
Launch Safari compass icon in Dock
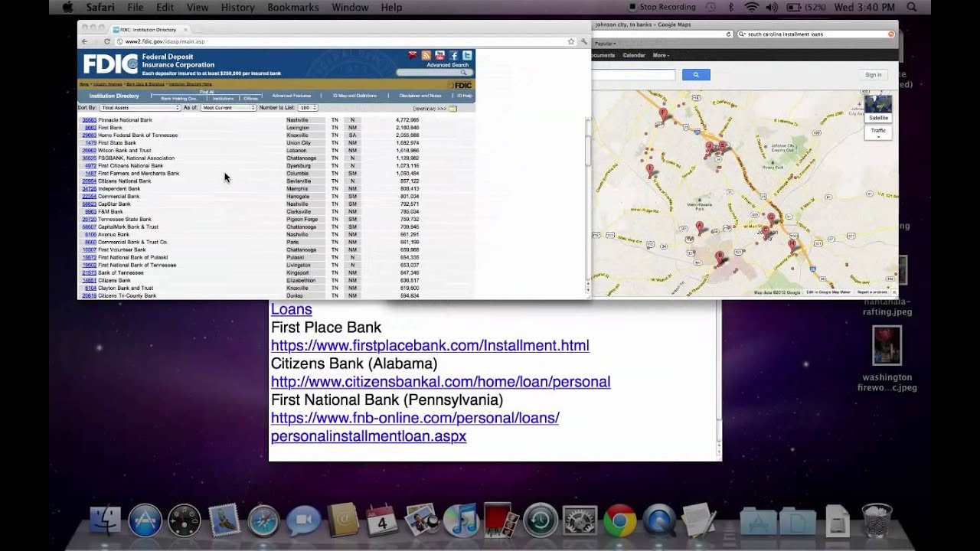click(264, 521)
